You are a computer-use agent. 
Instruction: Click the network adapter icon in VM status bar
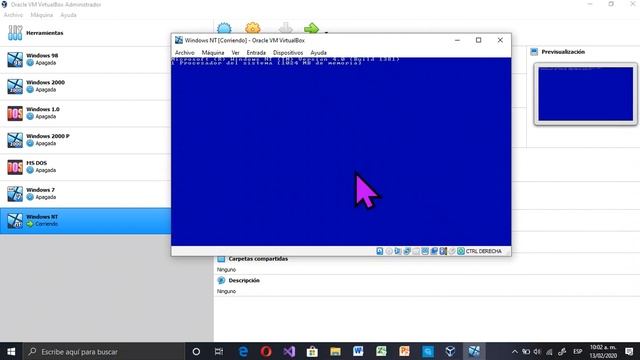[x=407, y=251]
